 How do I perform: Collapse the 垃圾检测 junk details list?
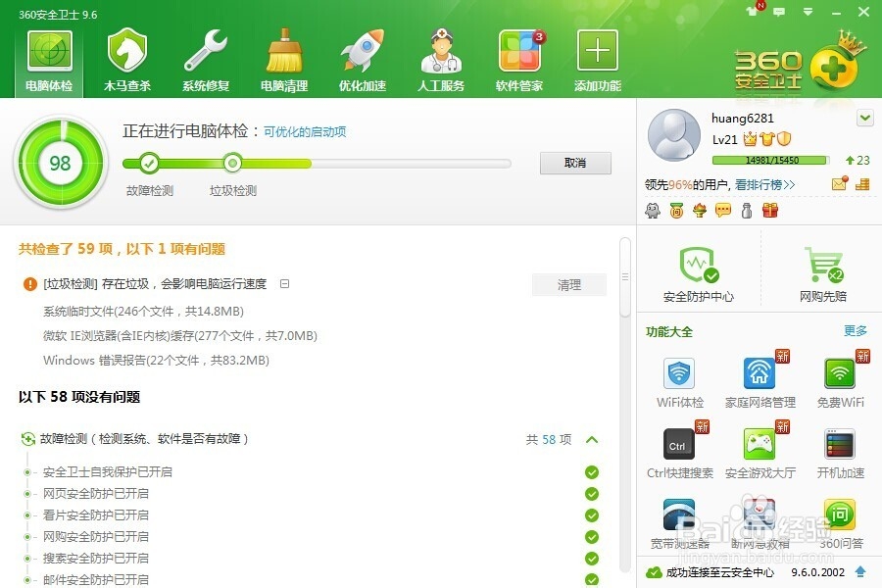(284, 283)
